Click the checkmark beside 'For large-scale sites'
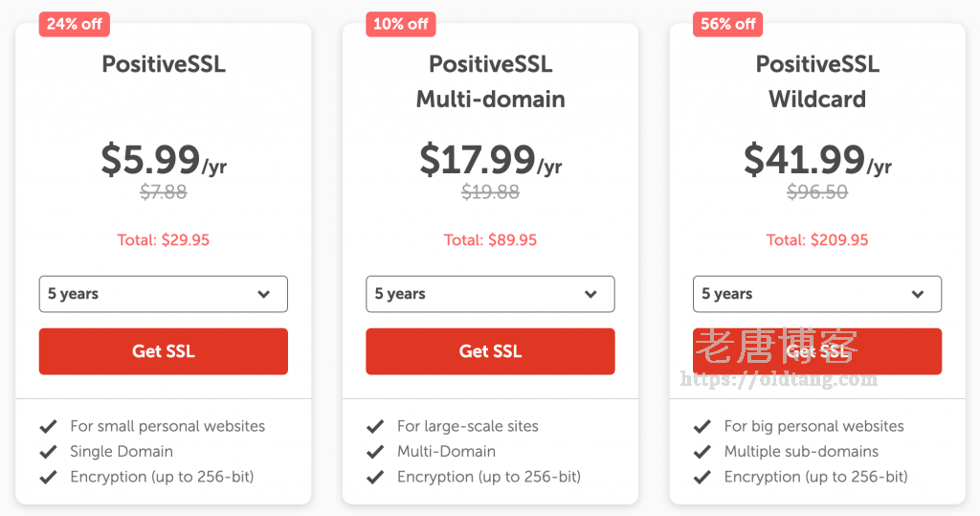This screenshot has width=980, height=516. [375, 426]
